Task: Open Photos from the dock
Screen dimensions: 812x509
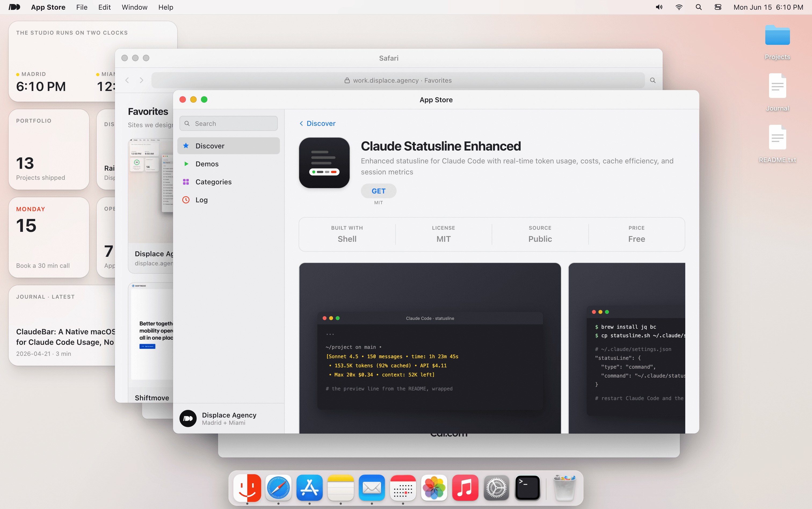Action: [434, 488]
